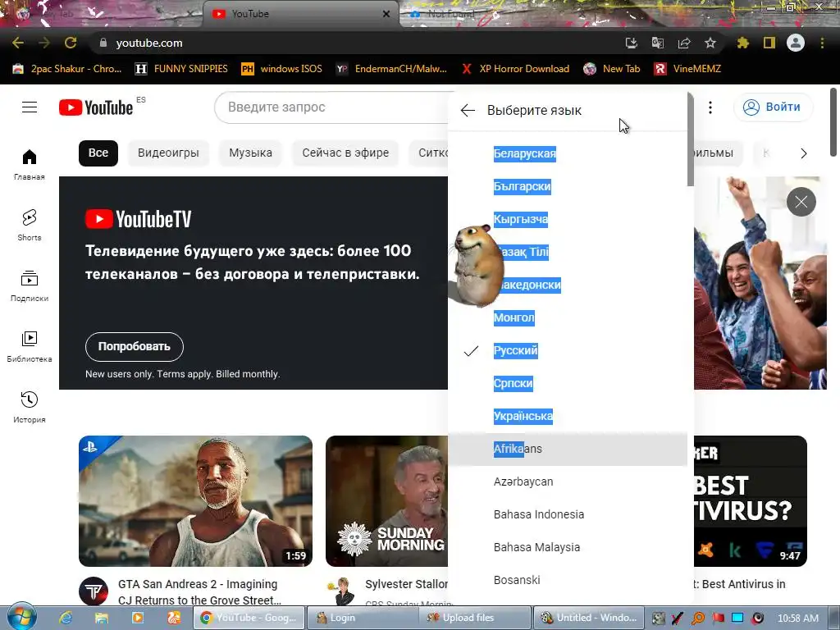Open the windows ISOS bookmark
840x630 pixels.
(282, 69)
